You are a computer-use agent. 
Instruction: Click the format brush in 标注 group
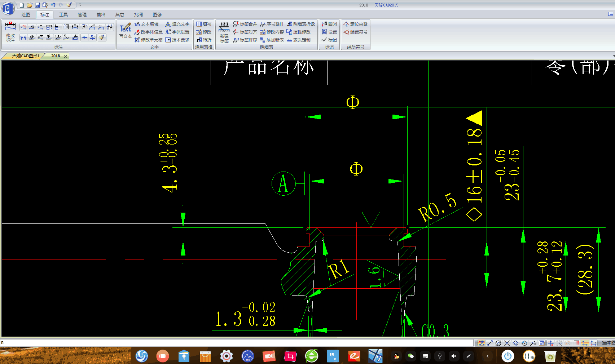click(x=102, y=37)
